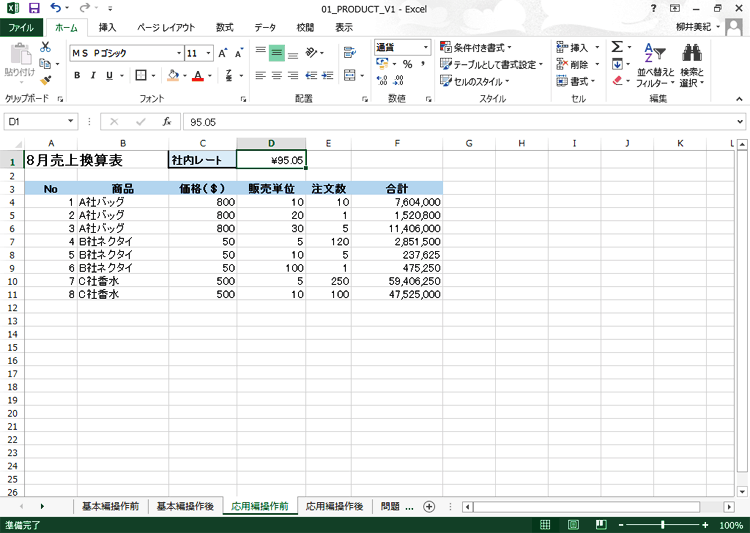Decrease font size

coord(238,53)
